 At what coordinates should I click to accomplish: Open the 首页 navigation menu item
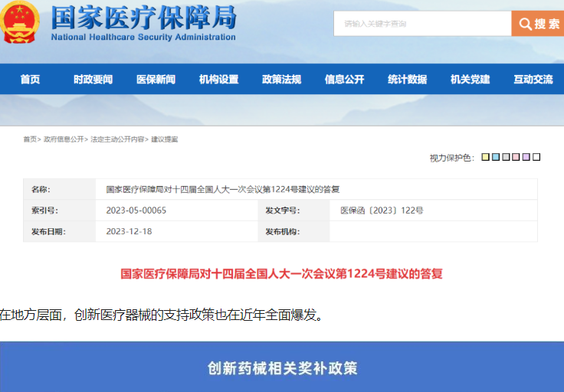coord(30,79)
